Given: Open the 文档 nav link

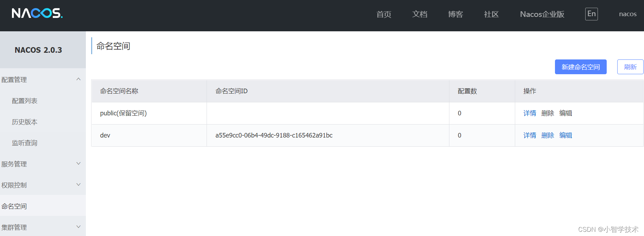Looking at the screenshot, I should 419,14.
